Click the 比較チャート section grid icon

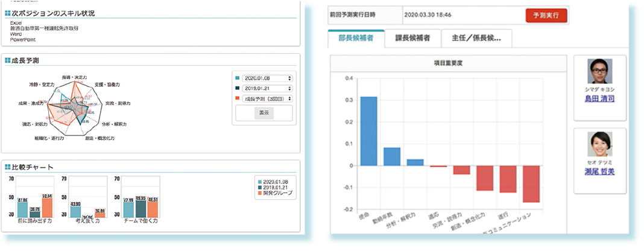pyautogui.click(x=7, y=167)
